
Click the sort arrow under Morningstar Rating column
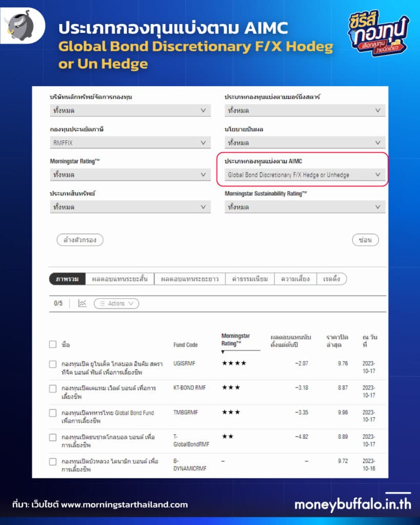tap(223, 352)
